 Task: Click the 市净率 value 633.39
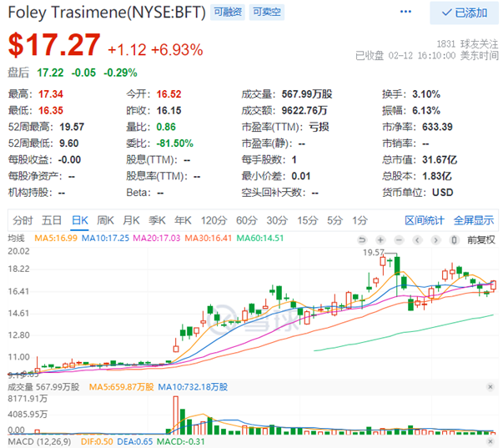pyautogui.click(x=437, y=127)
